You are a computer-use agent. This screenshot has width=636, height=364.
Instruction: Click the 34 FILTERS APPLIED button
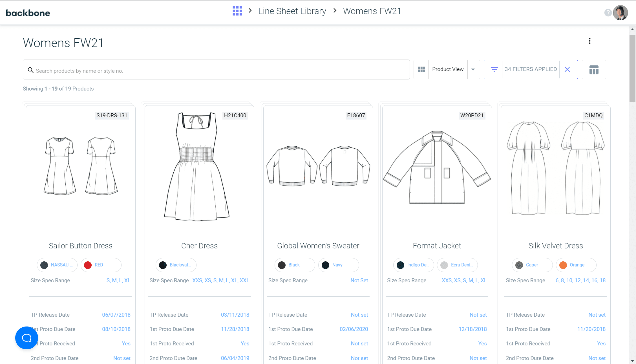[530, 69]
